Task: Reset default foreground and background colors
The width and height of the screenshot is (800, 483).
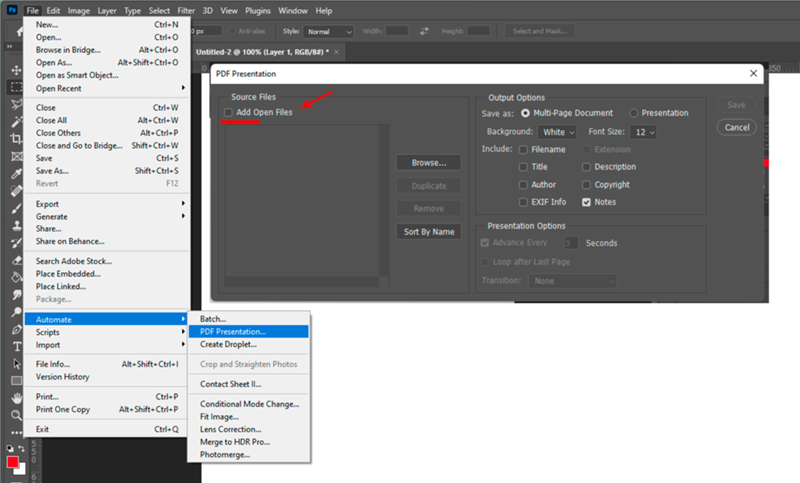Action: pos(10,448)
